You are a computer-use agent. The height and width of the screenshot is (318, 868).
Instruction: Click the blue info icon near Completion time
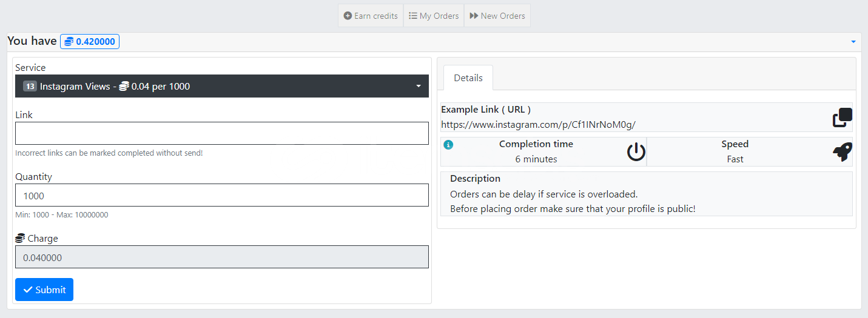[448, 145]
